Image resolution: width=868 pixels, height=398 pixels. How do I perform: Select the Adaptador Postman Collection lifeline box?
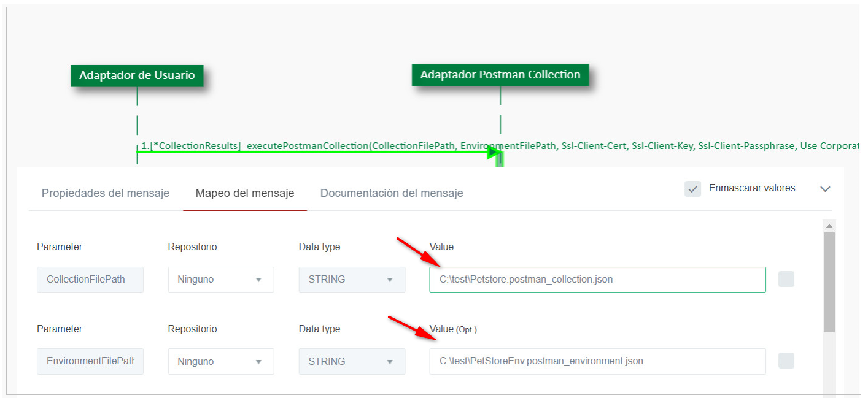(500, 75)
